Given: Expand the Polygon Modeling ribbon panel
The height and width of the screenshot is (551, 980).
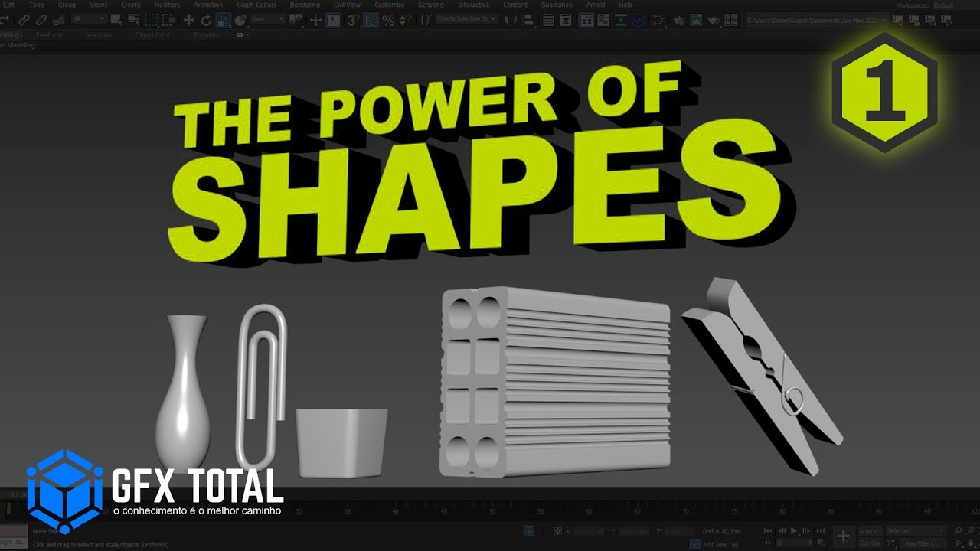Looking at the screenshot, I should 17,45.
